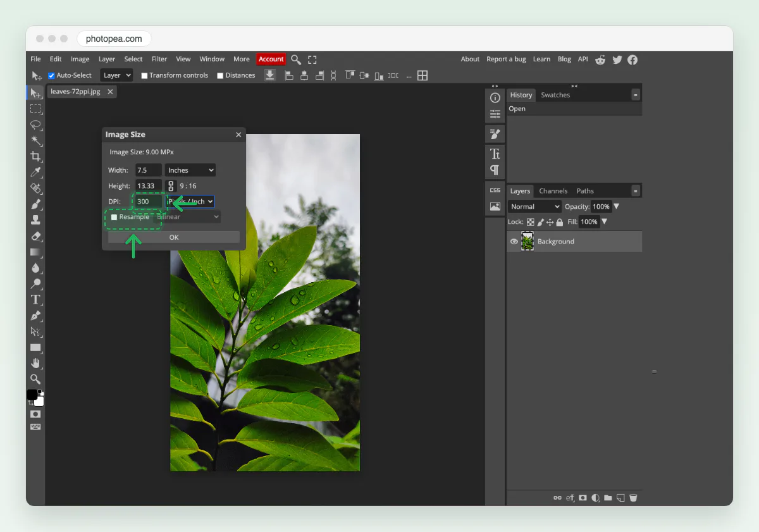Image resolution: width=759 pixels, height=532 pixels.
Task: Toggle Quick Mask mode icon
Action: coord(35,414)
